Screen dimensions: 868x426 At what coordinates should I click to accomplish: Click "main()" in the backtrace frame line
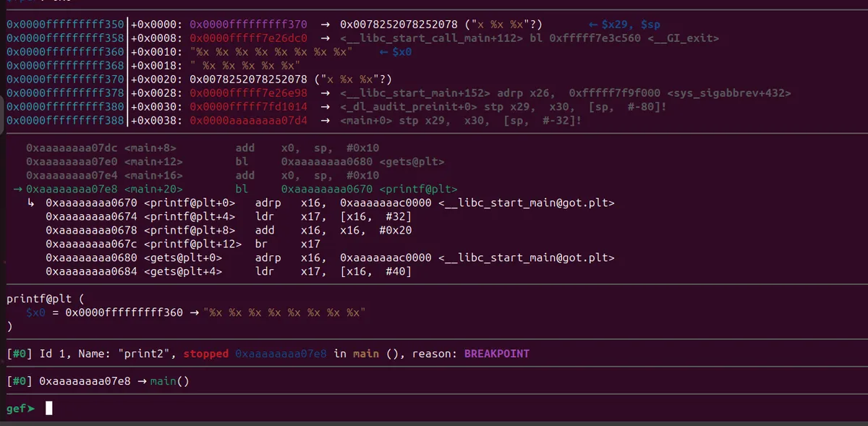(170, 381)
